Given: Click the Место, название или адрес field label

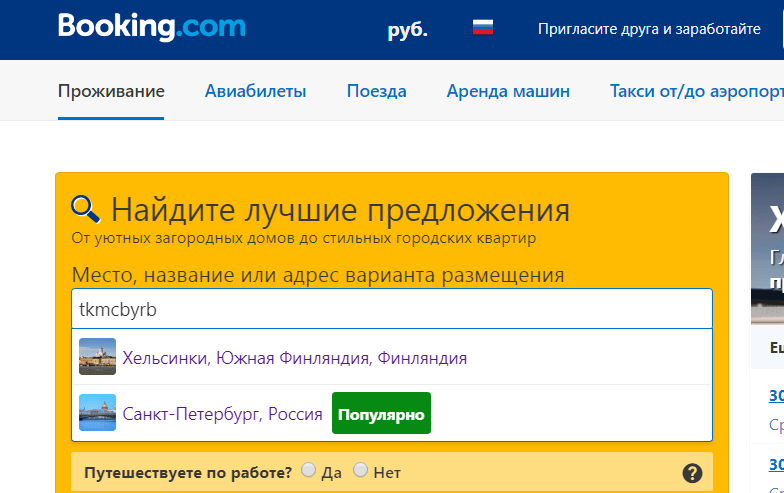Looking at the screenshot, I should pyautogui.click(x=318, y=275).
